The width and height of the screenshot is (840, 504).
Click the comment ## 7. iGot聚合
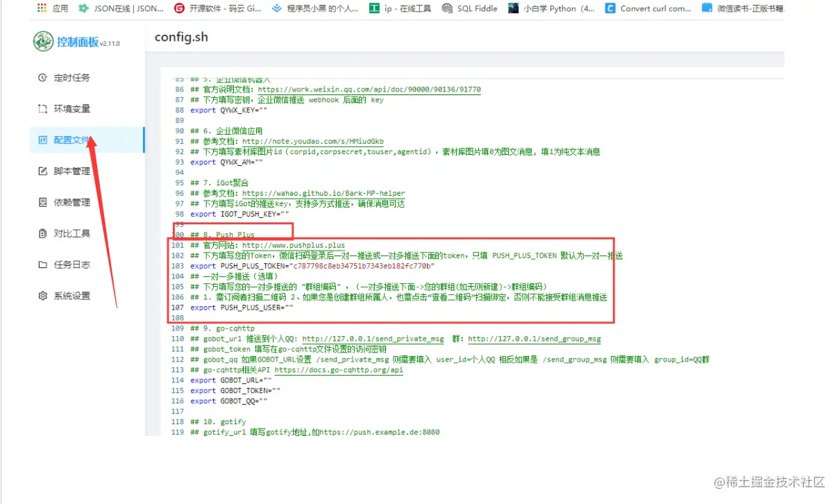coord(219,183)
